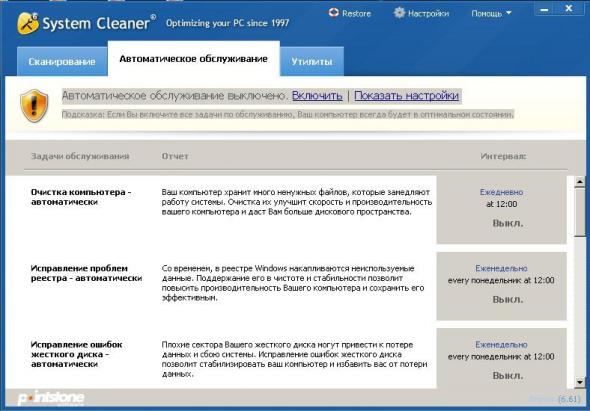Switch to the Сканирование tab
The image size is (590, 411).
click(62, 61)
